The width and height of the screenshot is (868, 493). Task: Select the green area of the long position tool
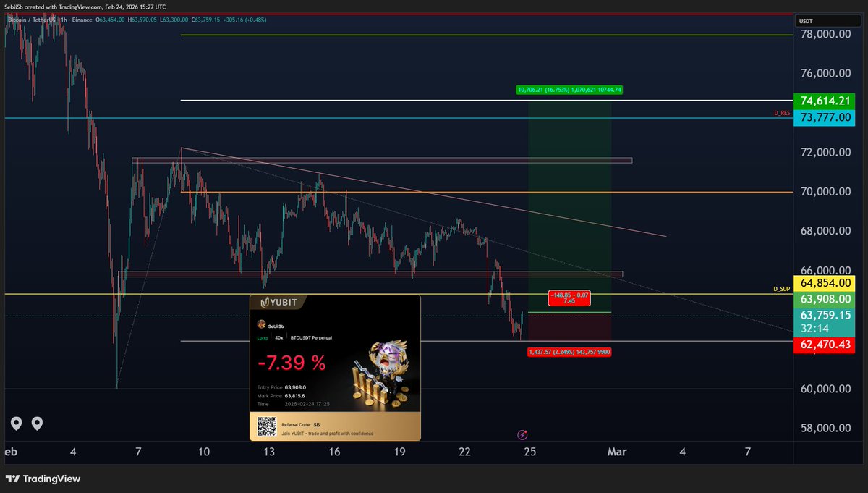(x=569, y=206)
